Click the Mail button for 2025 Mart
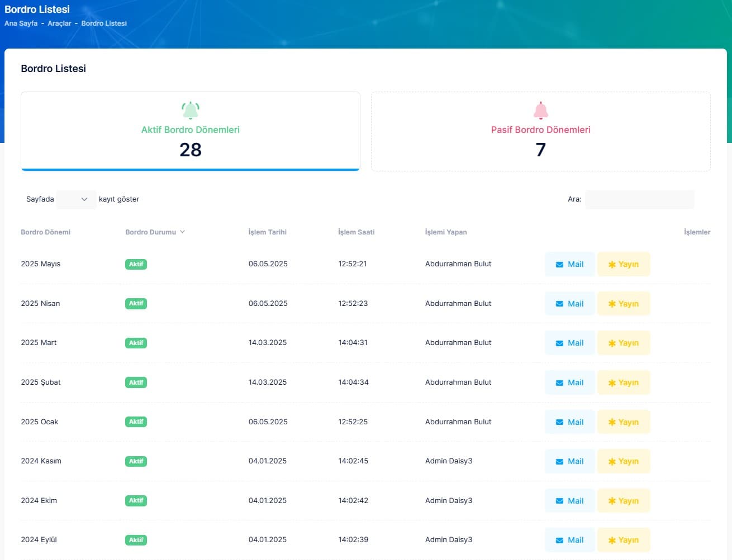732x560 pixels. coord(569,342)
